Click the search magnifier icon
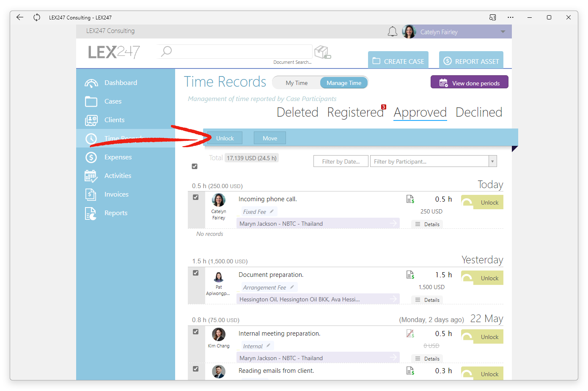588x391 pixels. (167, 51)
